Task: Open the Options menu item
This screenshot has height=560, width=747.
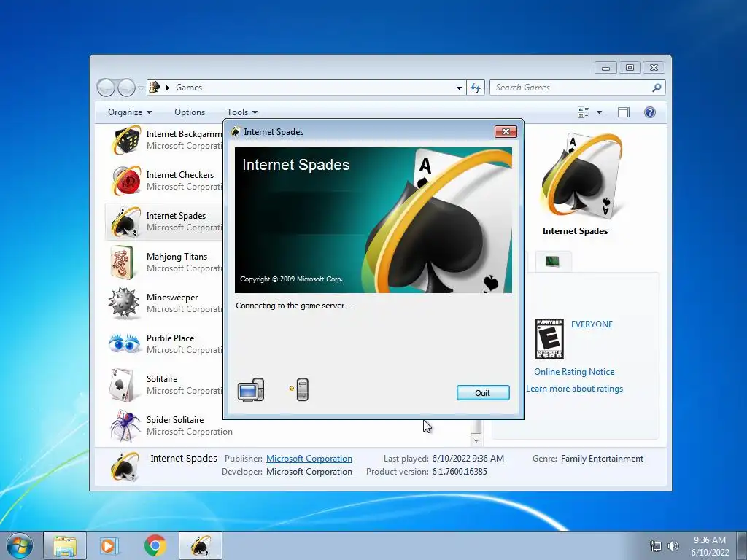Action: pyautogui.click(x=190, y=112)
